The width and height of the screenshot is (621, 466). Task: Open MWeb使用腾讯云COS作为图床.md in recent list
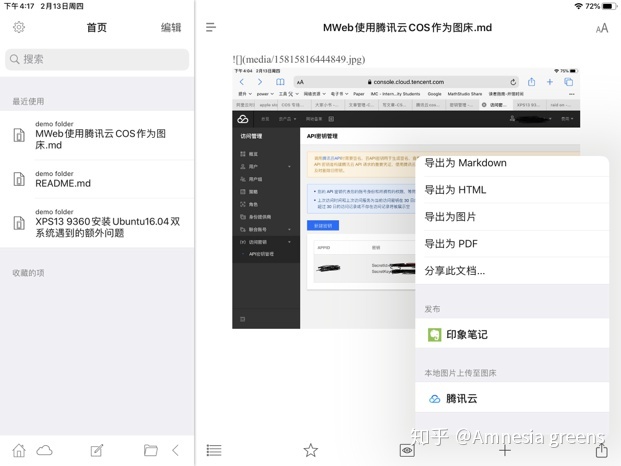[x=97, y=135]
